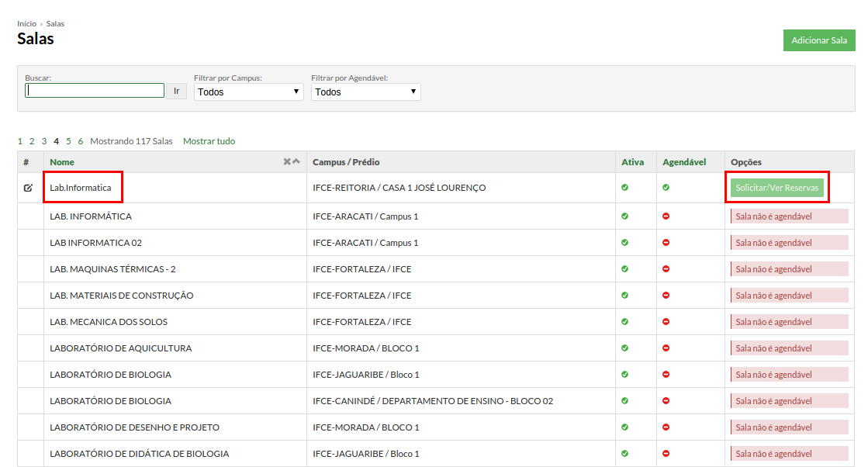
Task: Click Ativa check for LABORATÓRIO DE DIDÁTICA DE BIOLOGIA
Action: click(x=625, y=454)
